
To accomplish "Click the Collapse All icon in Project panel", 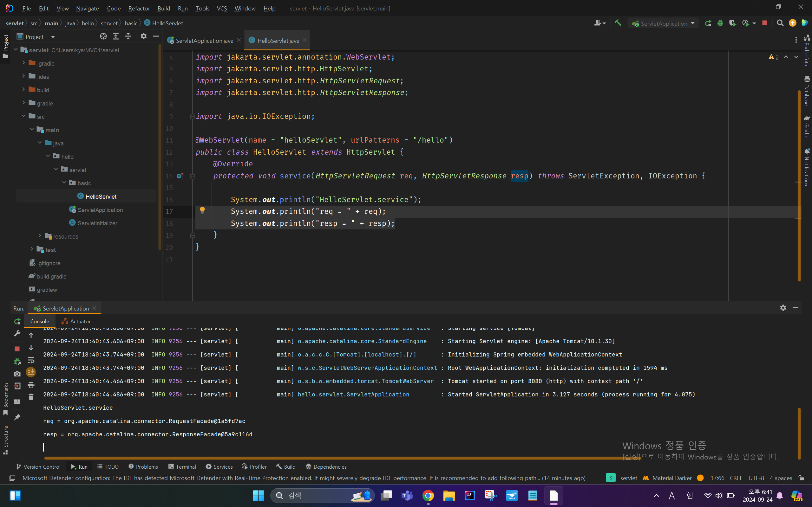I will pos(128,36).
